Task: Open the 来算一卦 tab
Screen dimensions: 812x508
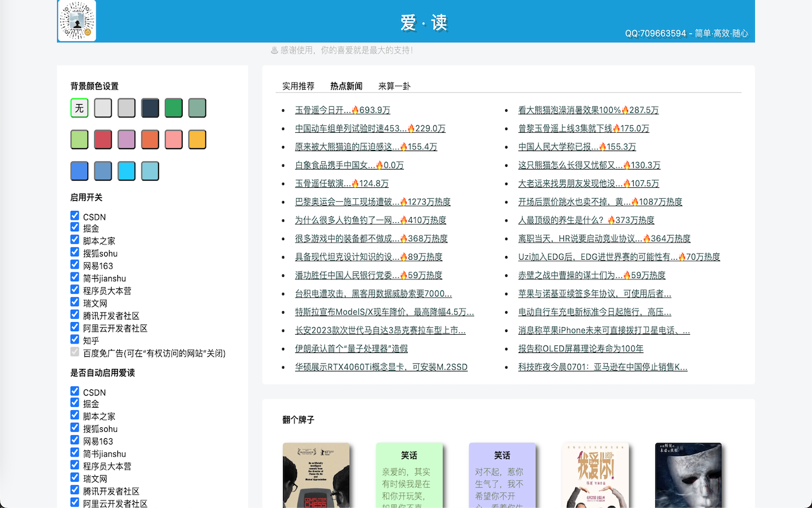Action: (393, 86)
